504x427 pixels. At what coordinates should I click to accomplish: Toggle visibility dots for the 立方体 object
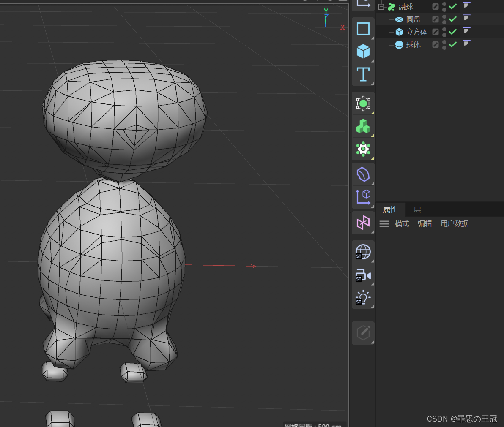[444, 32]
